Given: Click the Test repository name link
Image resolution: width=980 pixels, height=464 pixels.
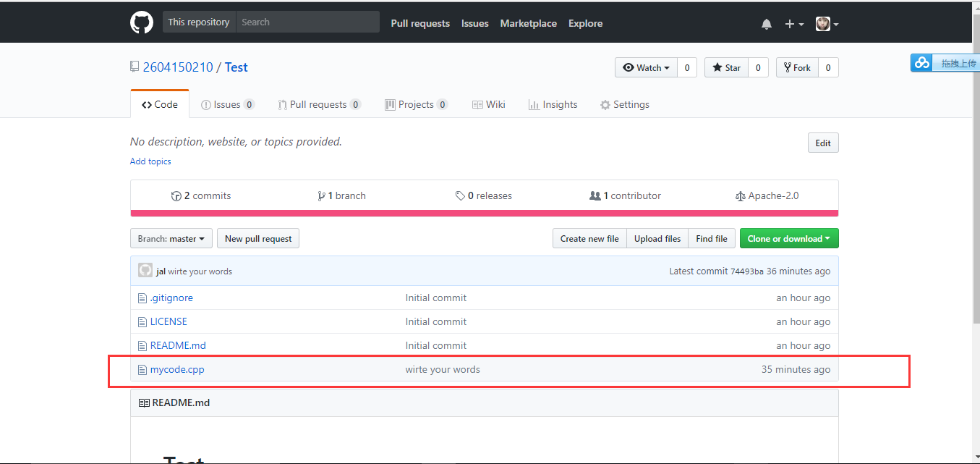Looking at the screenshot, I should [x=237, y=67].
